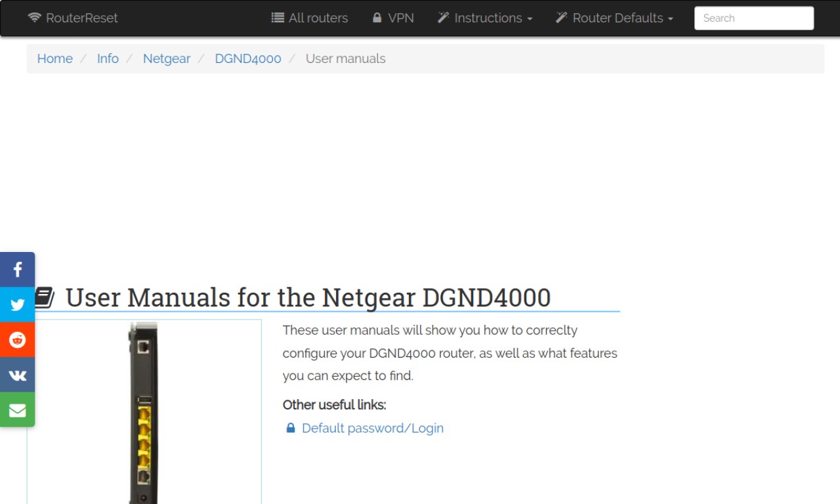Open the Default password/Login link

(x=373, y=428)
